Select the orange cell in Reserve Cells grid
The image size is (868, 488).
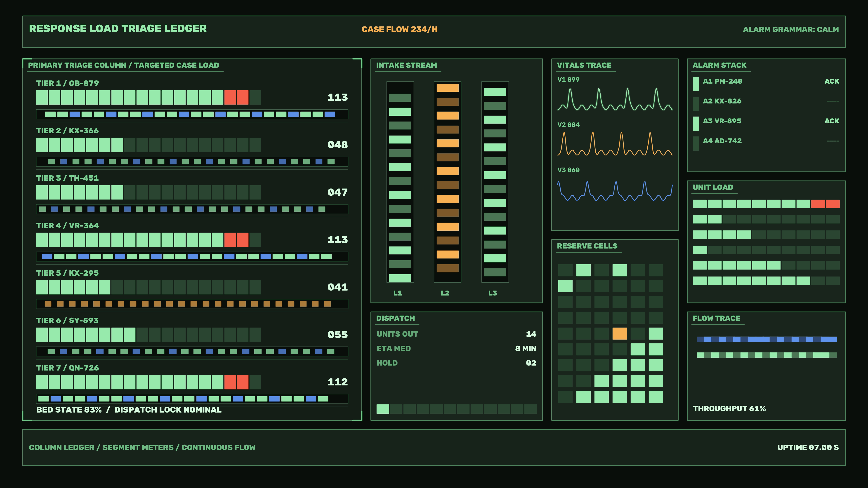click(619, 333)
